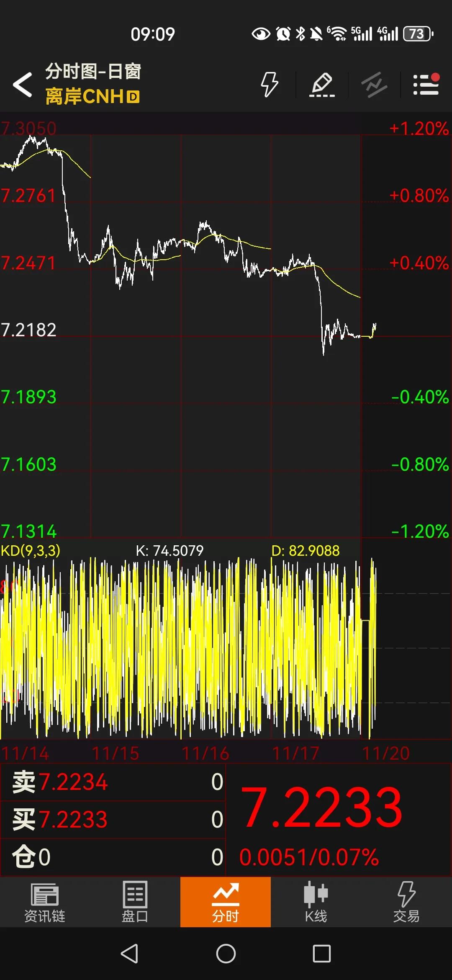Open the list menu with red dot
Image resolution: width=452 pixels, height=980 pixels.
(426, 84)
